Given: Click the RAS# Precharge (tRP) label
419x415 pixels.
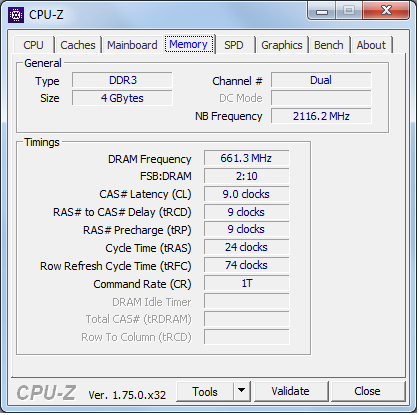Looking at the screenshot, I should click(137, 230).
